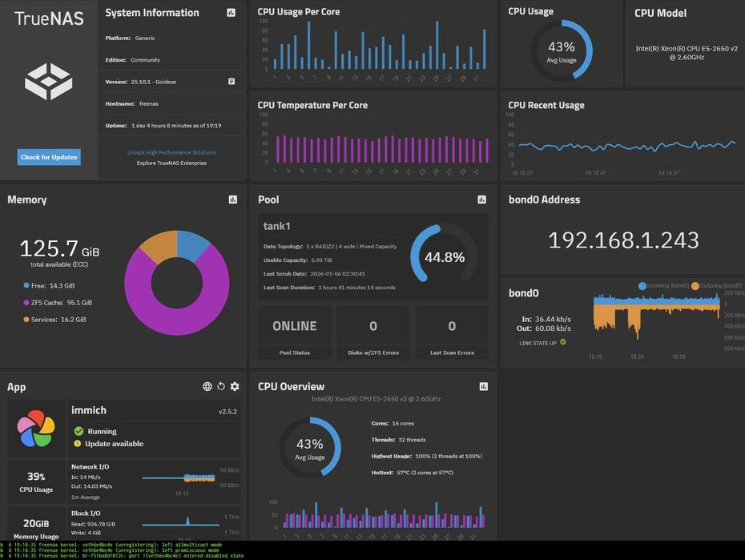
Task: Click the tank1 pool name
Action: pos(277,226)
